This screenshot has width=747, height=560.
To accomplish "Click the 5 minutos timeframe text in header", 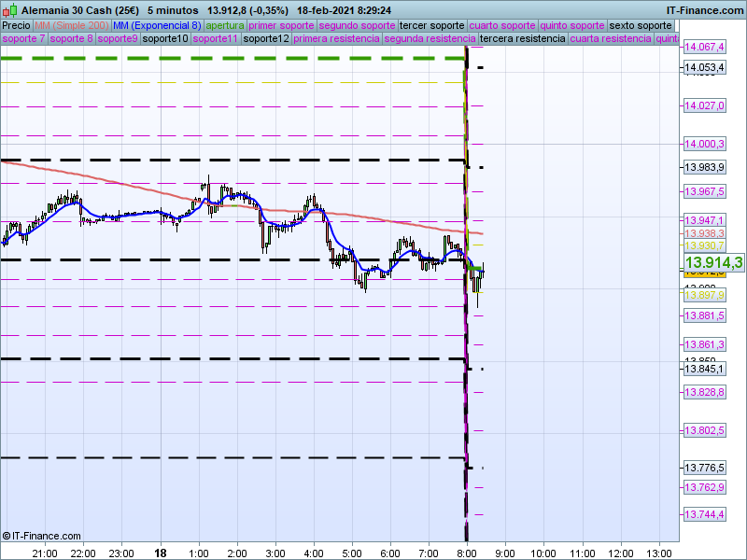I will [x=173, y=8].
